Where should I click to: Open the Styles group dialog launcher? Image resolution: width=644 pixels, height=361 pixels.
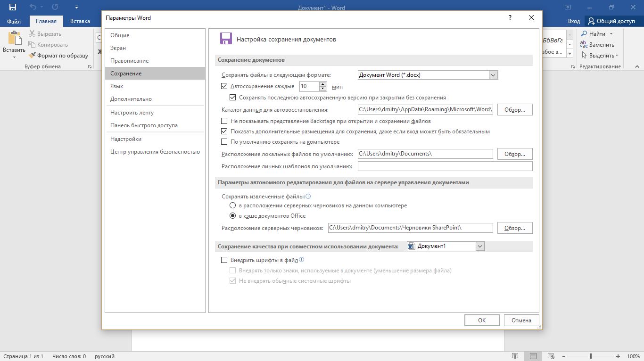[x=573, y=67]
